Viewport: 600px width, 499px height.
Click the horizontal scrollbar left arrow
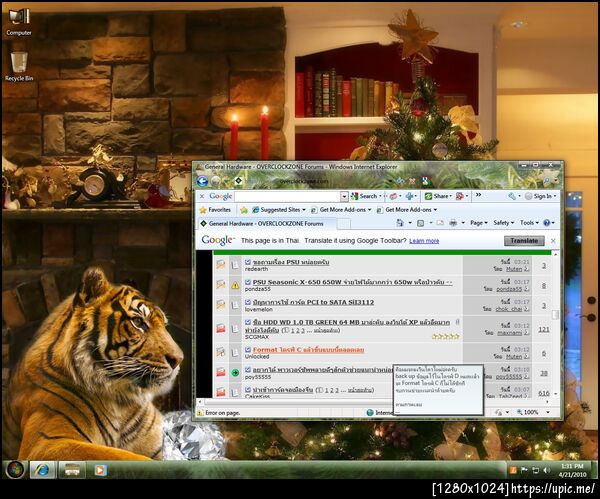click(x=199, y=402)
